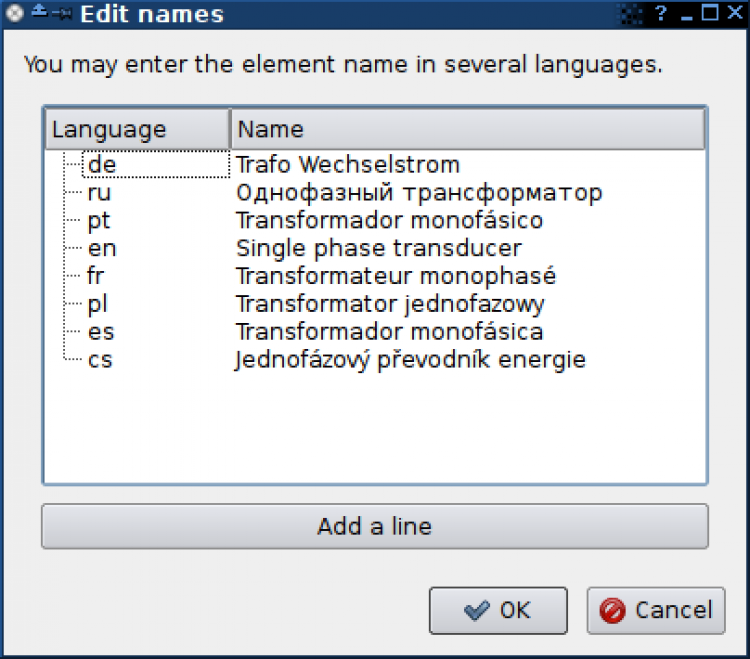Click the window menu icon in title bar
This screenshot has height=659, width=750.
tap(15, 14)
